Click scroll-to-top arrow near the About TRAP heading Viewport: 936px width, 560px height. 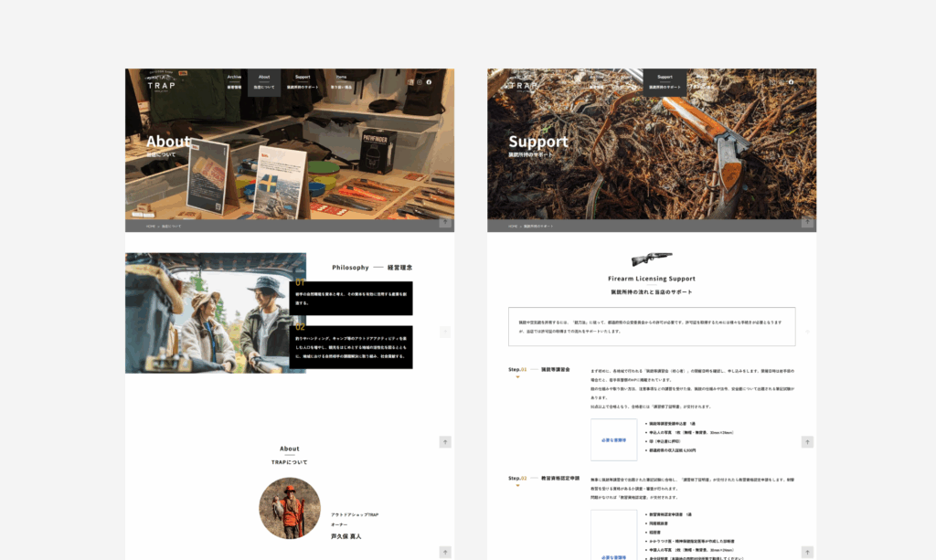pos(445,442)
